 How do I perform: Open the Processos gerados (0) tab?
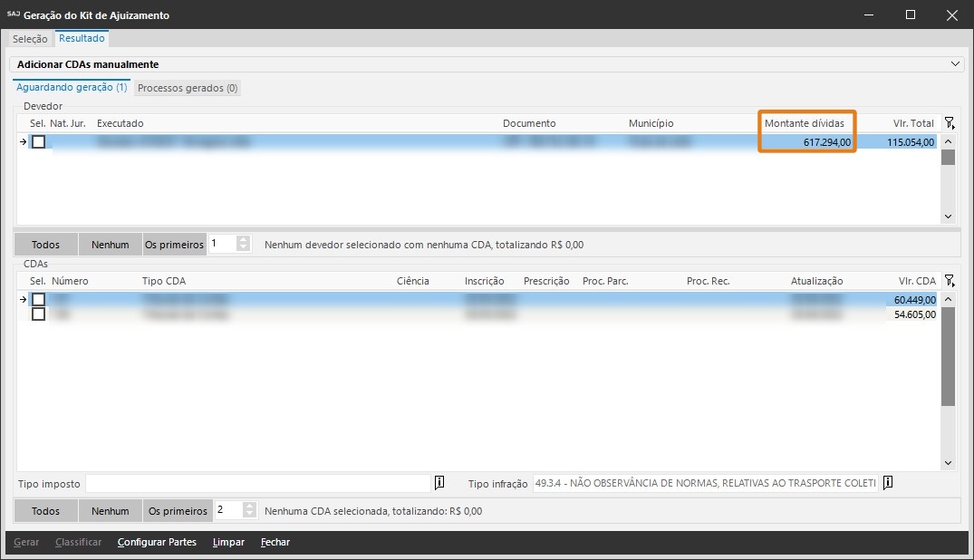pyautogui.click(x=188, y=88)
